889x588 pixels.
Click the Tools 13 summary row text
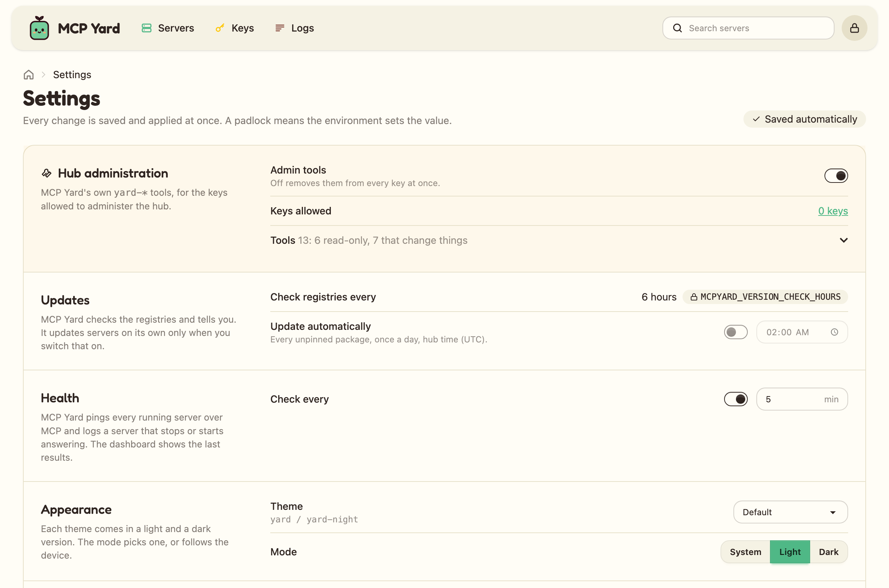369,240
